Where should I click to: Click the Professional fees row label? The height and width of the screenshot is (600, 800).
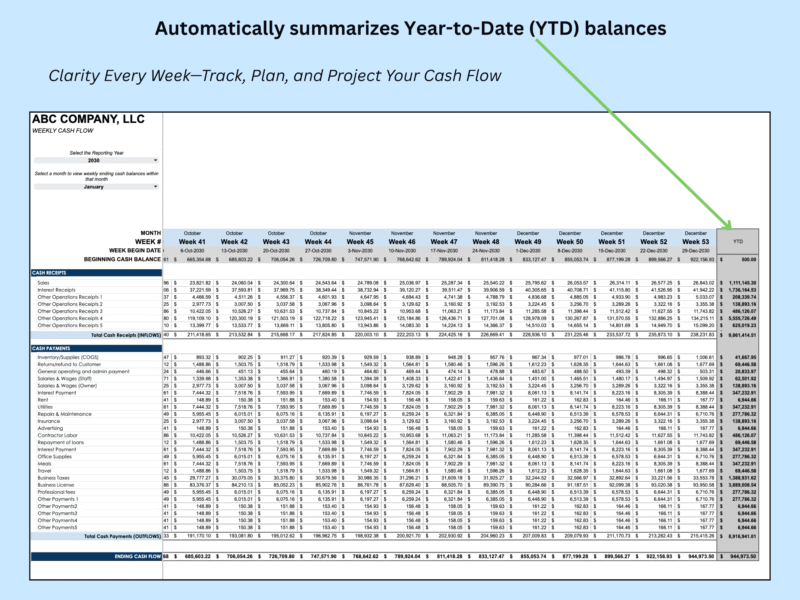click(x=56, y=492)
